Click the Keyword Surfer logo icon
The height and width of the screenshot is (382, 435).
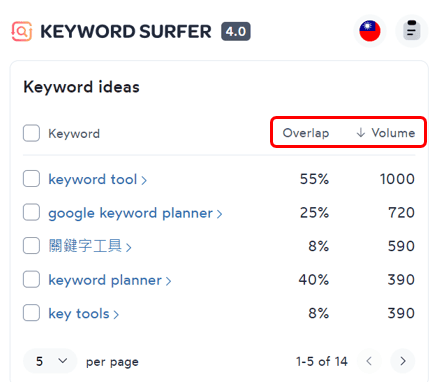pyautogui.click(x=22, y=31)
